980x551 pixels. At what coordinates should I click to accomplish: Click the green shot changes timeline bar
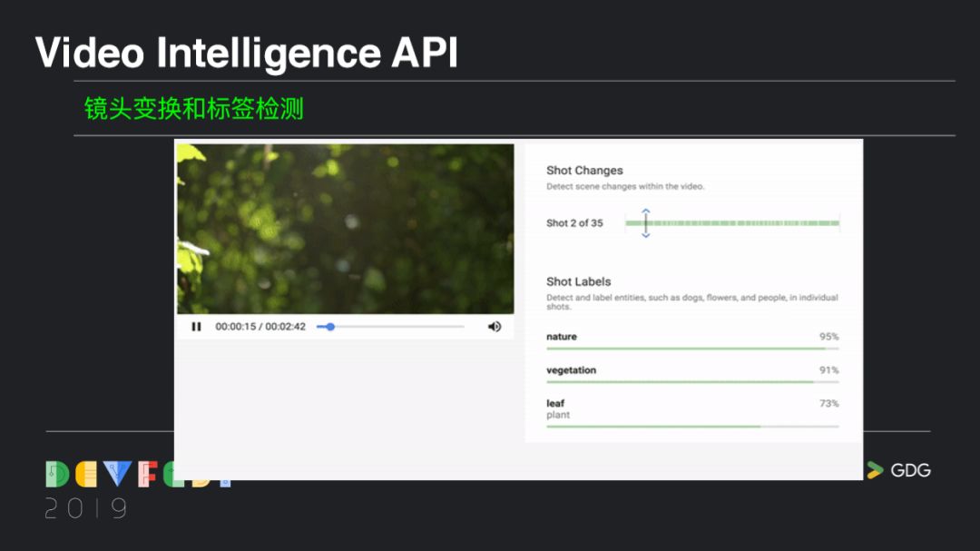(x=732, y=223)
